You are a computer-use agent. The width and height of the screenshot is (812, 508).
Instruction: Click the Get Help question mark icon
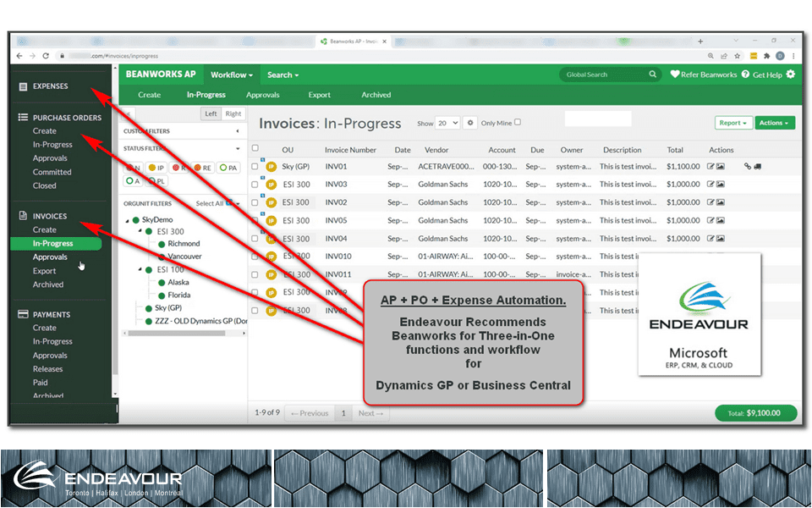click(x=745, y=75)
